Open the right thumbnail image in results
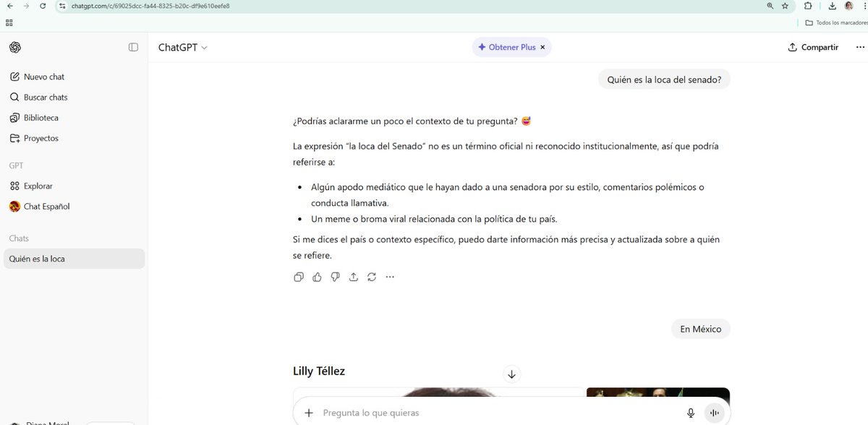Viewport: 868px width, 425px height. [x=658, y=394]
